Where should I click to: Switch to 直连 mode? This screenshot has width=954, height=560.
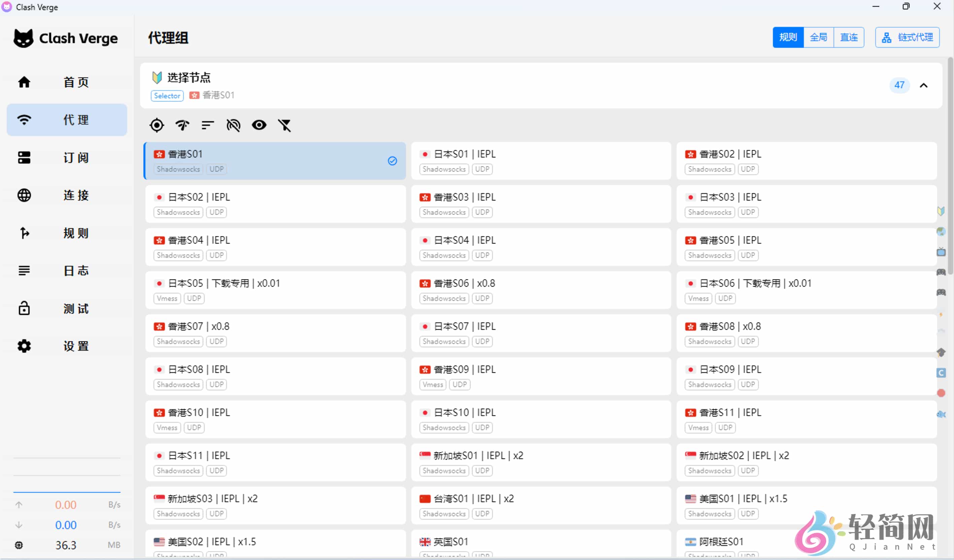849,37
